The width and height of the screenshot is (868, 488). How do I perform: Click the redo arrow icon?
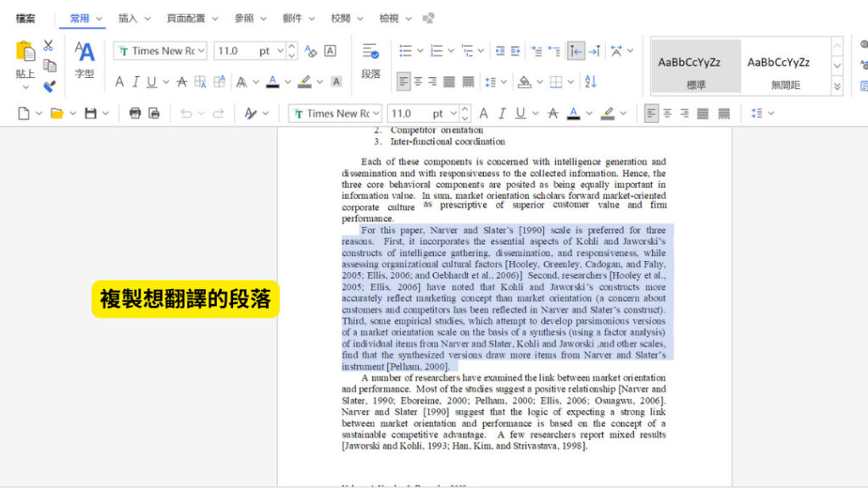tap(218, 114)
